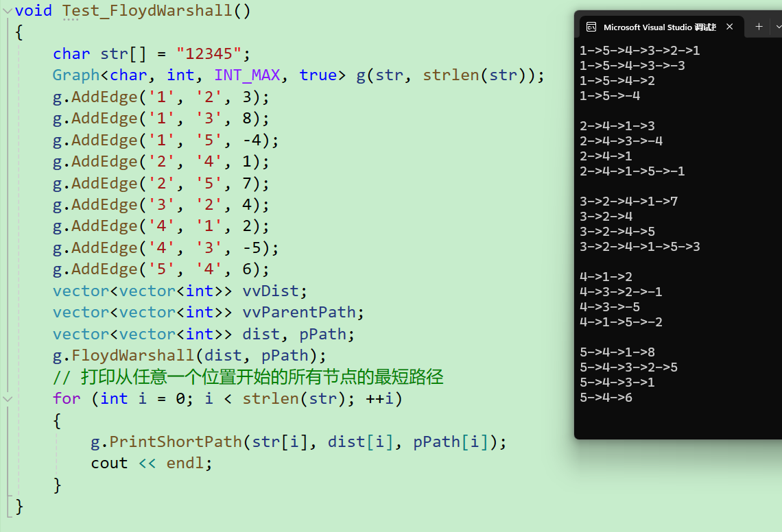Viewport: 782px width, 532px height.
Task: Click console output line 5->4->3->2->5
Action: pyautogui.click(x=628, y=367)
